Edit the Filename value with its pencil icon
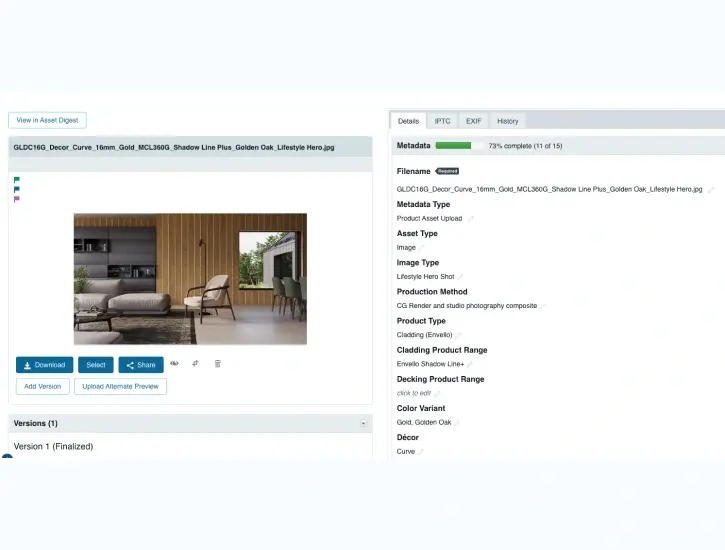 [711, 189]
